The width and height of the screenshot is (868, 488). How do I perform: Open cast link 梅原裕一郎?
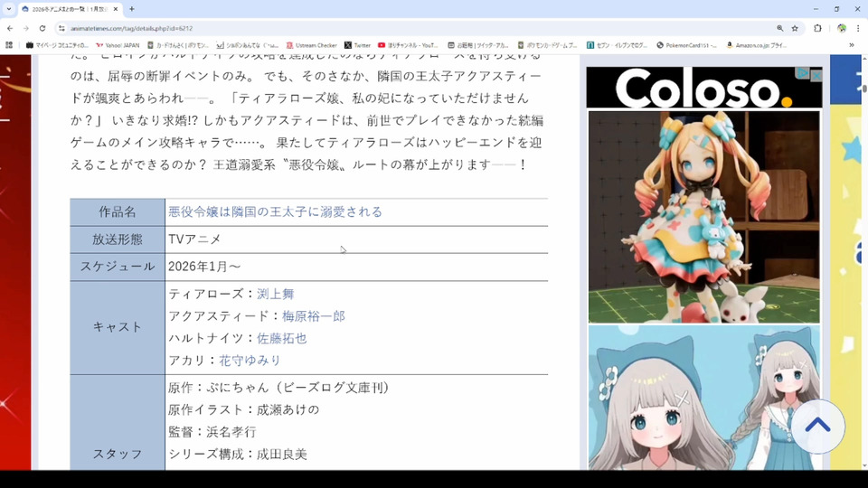314,316
